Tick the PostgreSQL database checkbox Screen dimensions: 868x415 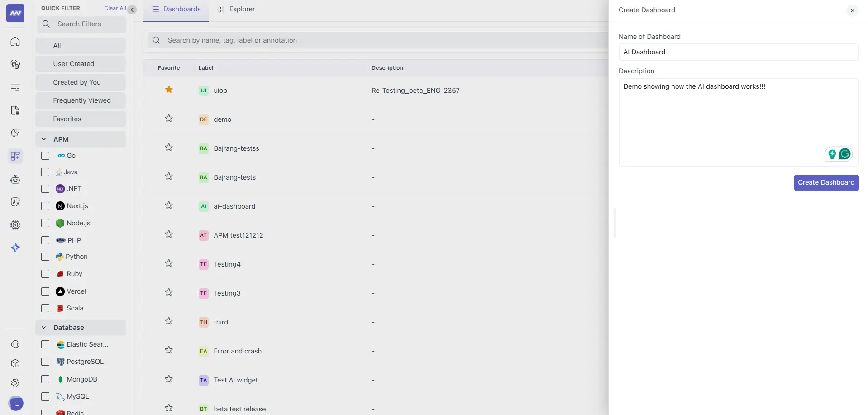pos(45,362)
